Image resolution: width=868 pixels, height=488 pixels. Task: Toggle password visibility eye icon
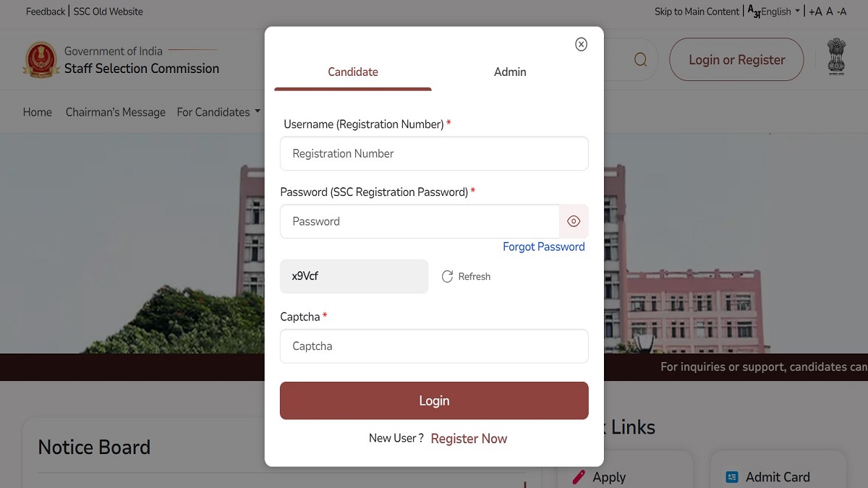click(574, 221)
